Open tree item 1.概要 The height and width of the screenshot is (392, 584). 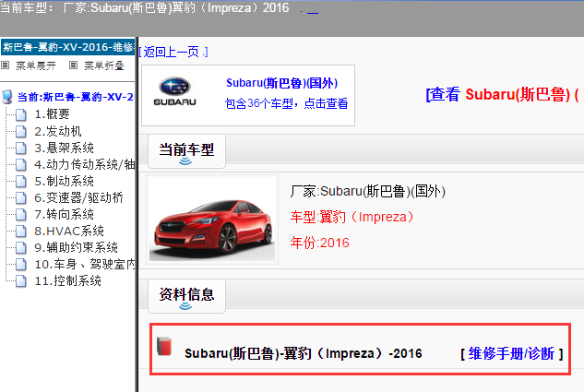click(x=53, y=114)
